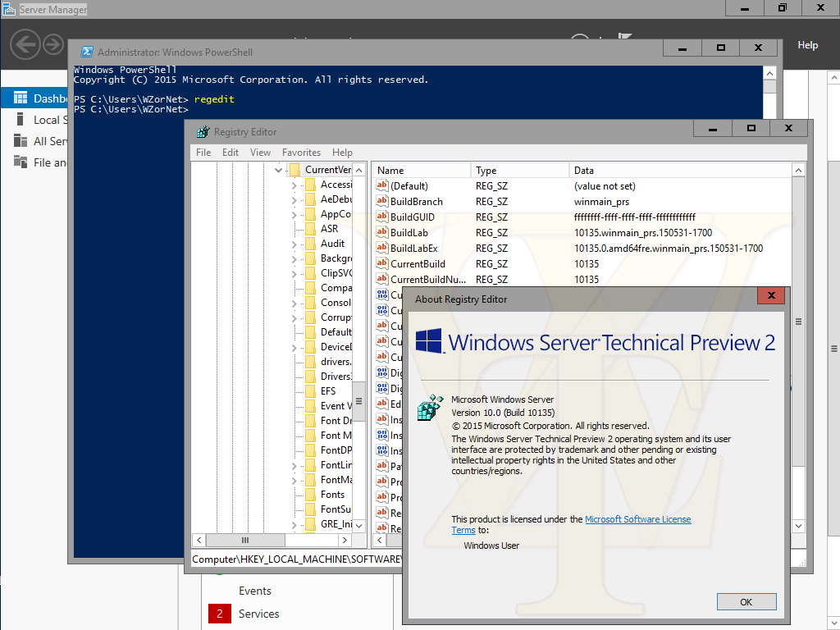Viewport: 840px width, 630px height.
Task: Open the Favorites menu
Action: pyautogui.click(x=301, y=153)
